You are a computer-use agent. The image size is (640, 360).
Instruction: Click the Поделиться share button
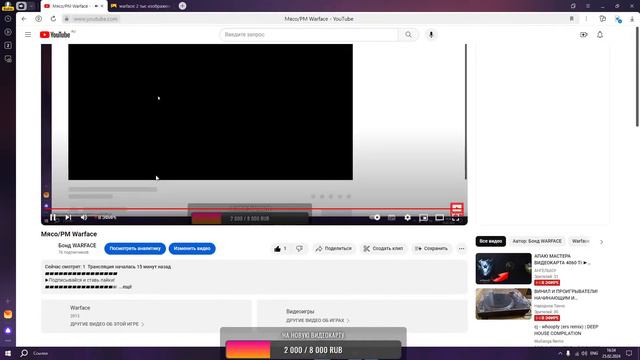pos(333,249)
